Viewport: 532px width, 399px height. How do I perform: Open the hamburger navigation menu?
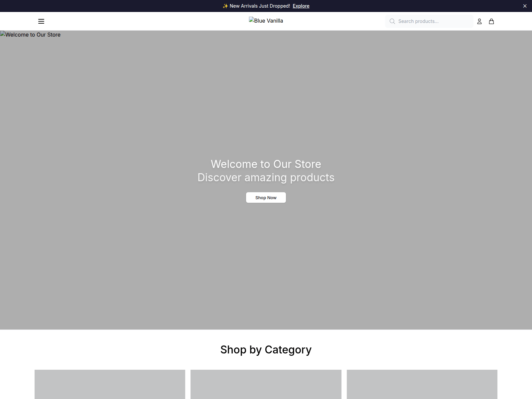(41, 21)
